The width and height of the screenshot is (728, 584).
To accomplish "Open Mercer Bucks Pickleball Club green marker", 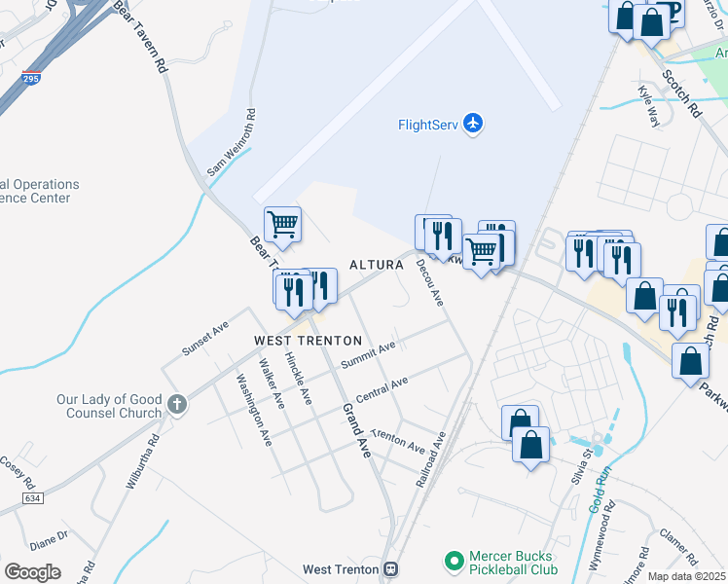I will [x=455, y=561].
